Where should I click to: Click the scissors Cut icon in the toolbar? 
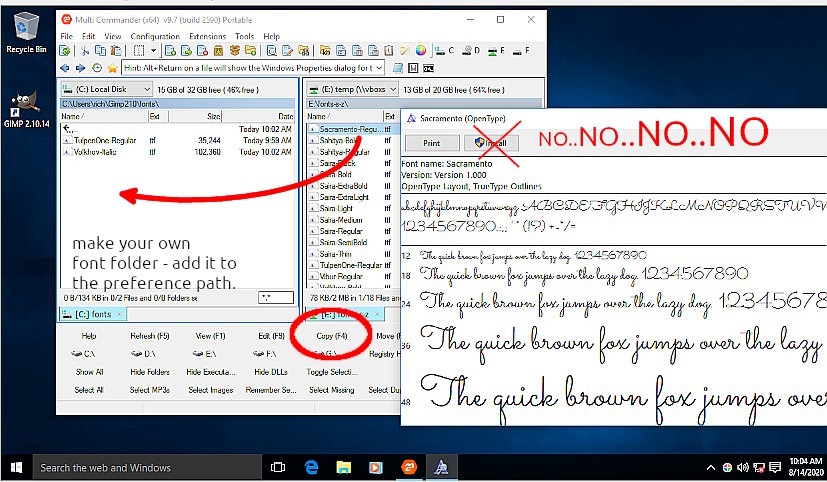click(85, 51)
